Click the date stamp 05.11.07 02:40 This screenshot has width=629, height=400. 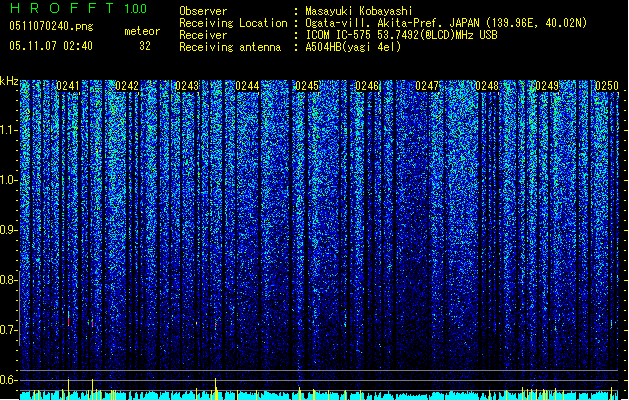[51, 46]
